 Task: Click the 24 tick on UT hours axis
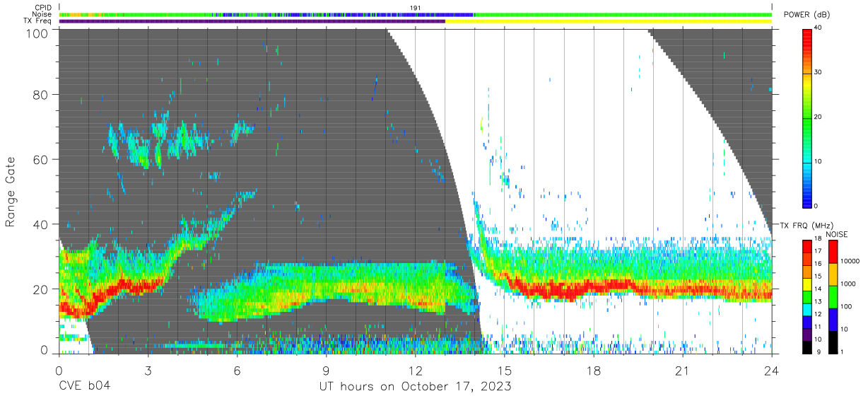point(771,370)
